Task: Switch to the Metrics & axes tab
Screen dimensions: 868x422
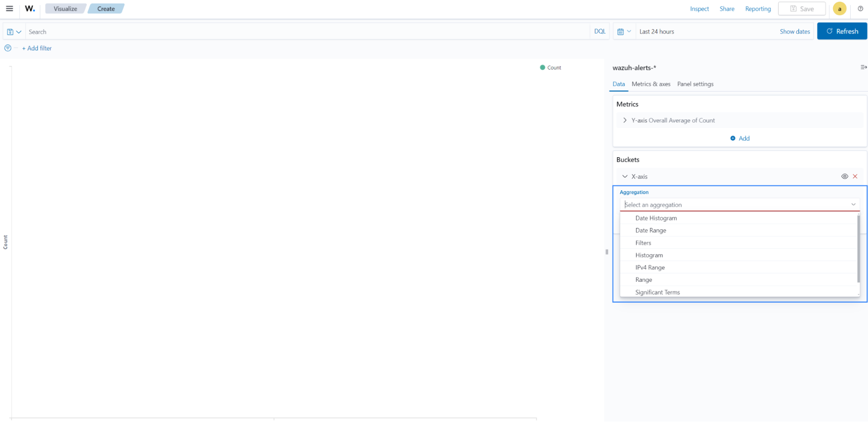Action: [650, 84]
